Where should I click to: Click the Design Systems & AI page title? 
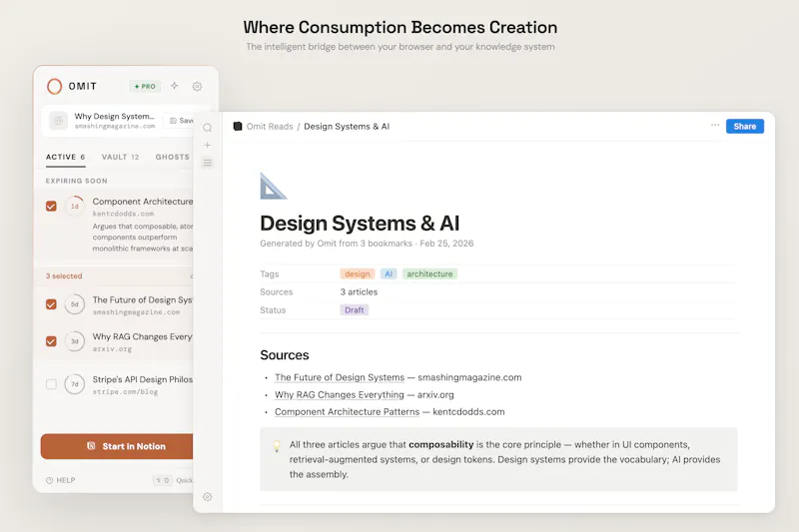360,224
